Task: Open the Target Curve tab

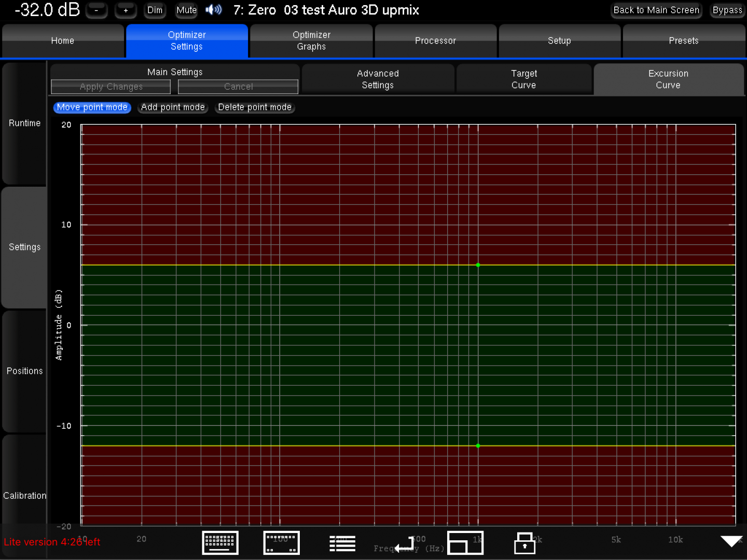Action: tap(524, 79)
